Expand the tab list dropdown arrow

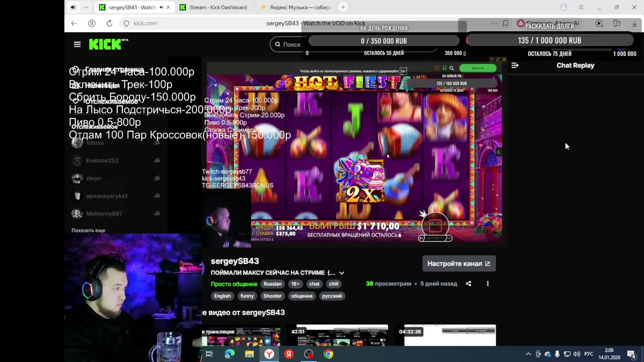click(86, 7)
